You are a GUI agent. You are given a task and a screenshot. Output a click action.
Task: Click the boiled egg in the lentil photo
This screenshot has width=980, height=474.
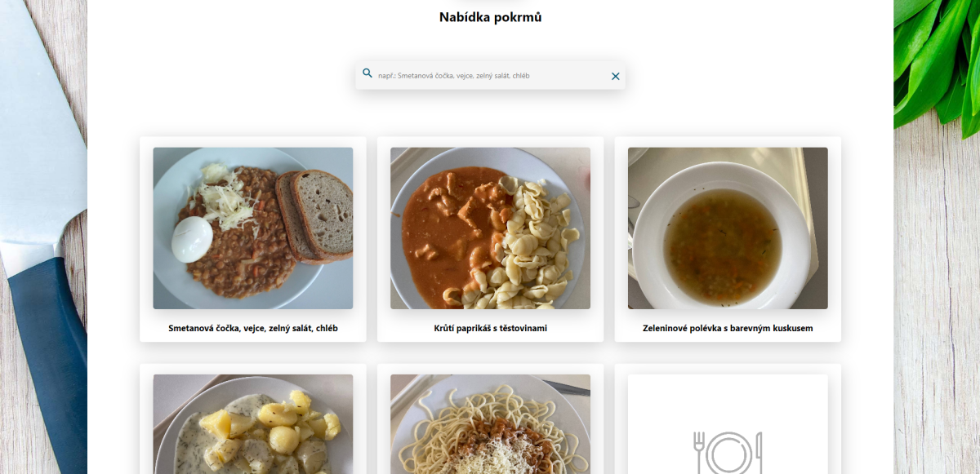[192, 238]
